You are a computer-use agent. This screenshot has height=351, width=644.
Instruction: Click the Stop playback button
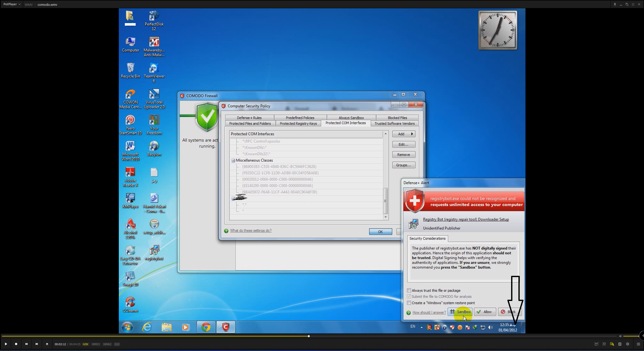16,344
